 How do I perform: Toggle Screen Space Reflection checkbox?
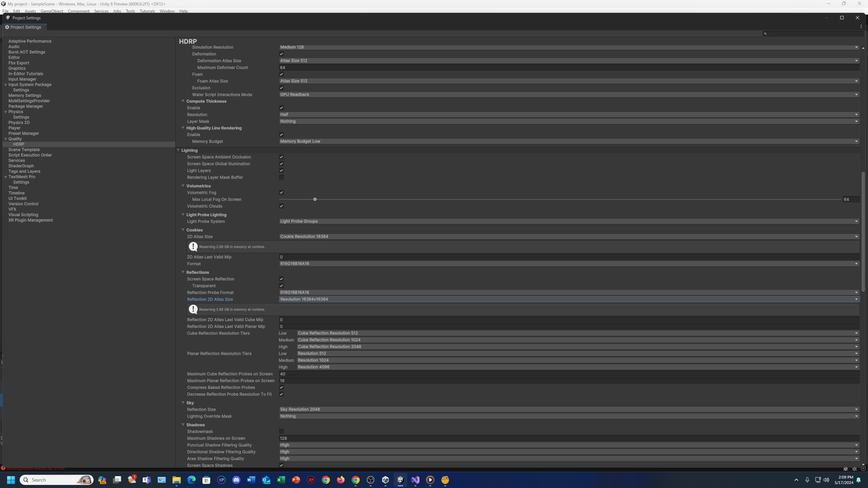click(281, 279)
